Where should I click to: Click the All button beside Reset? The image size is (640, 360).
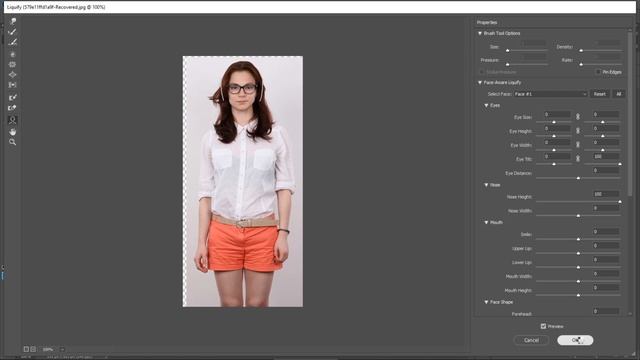point(619,94)
